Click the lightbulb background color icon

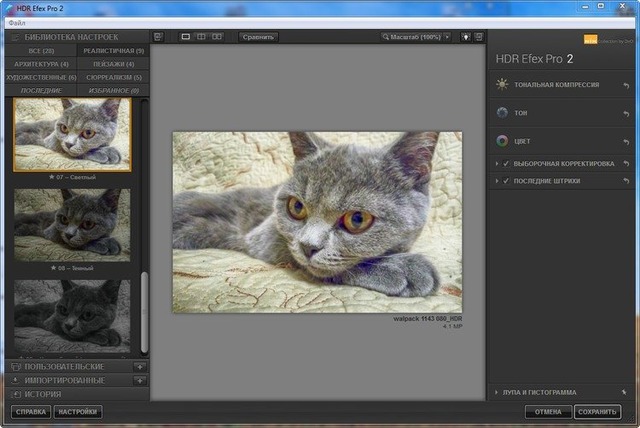tap(465, 37)
